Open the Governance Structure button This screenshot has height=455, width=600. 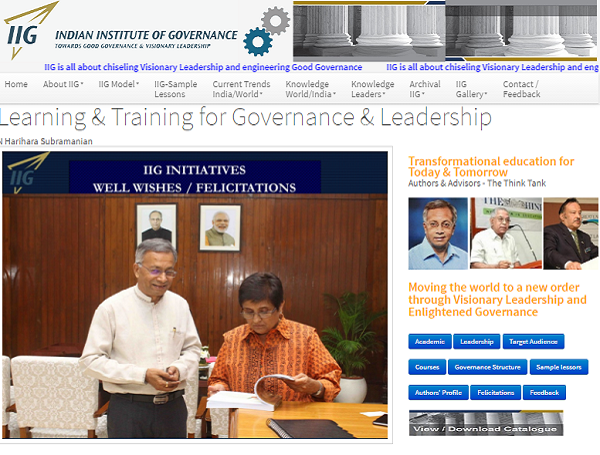tap(488, 367)
